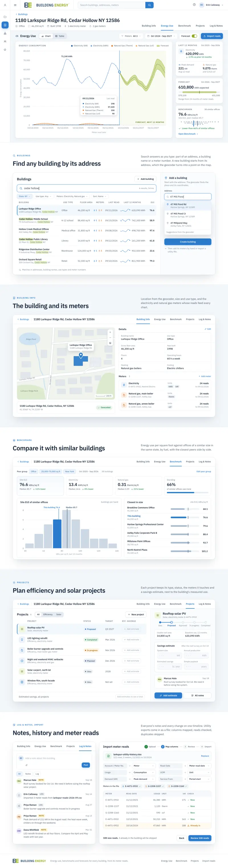The width and height of the screenshot is (228, 868).
Task: Open the Sort: Name dropdown
Action: (x=99, y=196)
